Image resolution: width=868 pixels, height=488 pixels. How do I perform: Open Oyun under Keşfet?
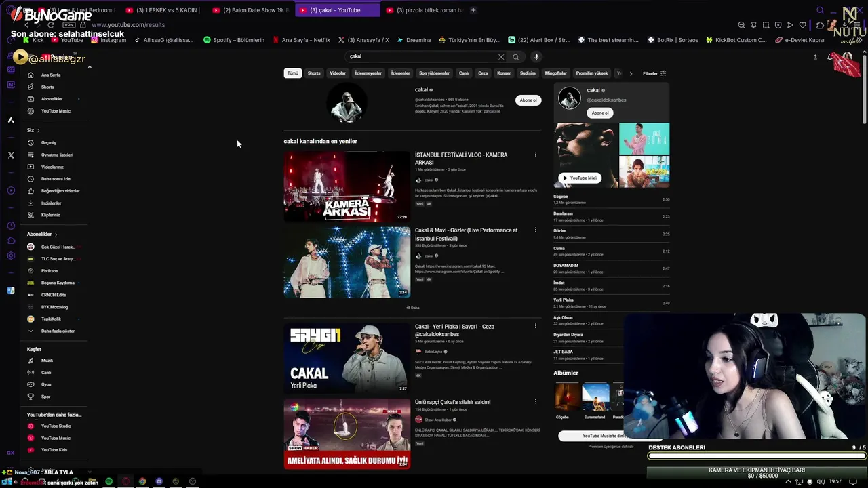tap(46, 384)
